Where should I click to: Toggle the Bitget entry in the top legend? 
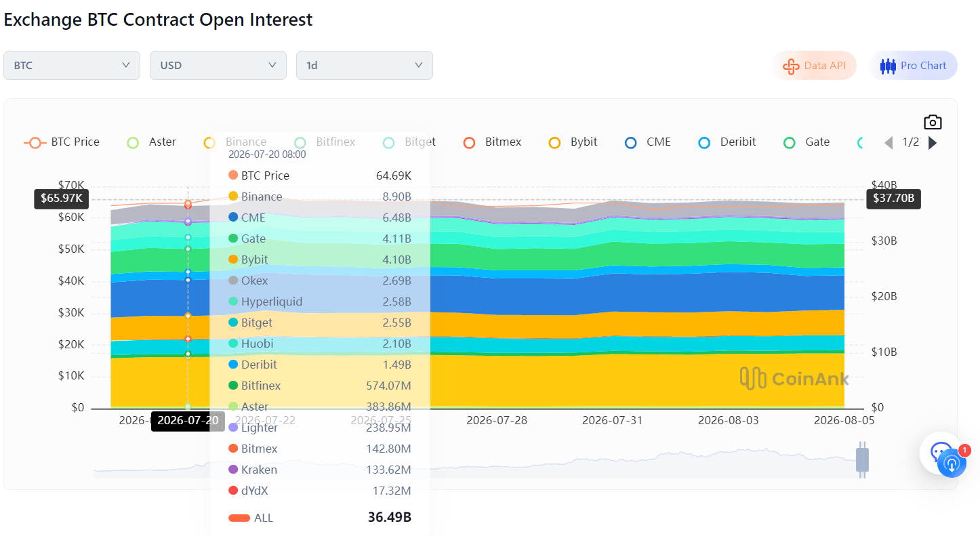click(x=409, y=142)
